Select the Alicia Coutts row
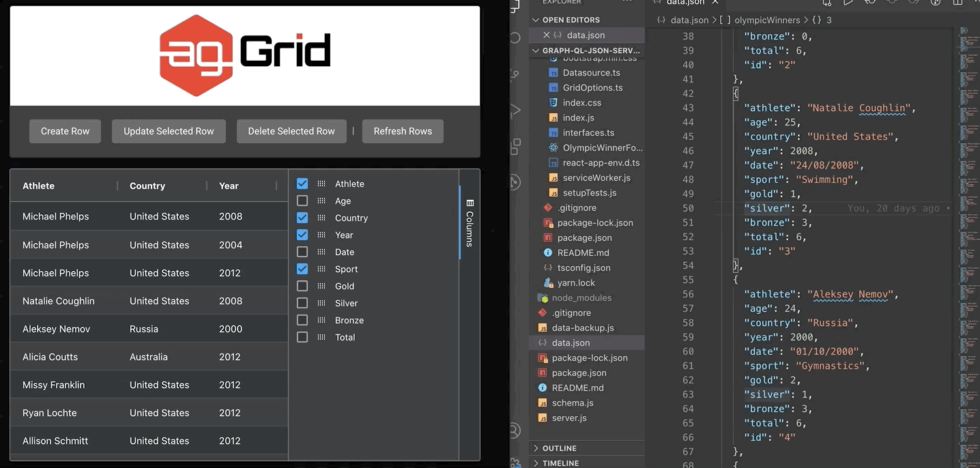 [x=149, y=357]
